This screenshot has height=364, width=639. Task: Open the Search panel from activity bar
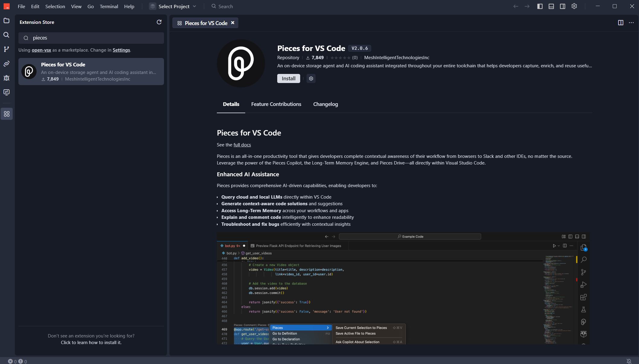(x=6, y=35)
